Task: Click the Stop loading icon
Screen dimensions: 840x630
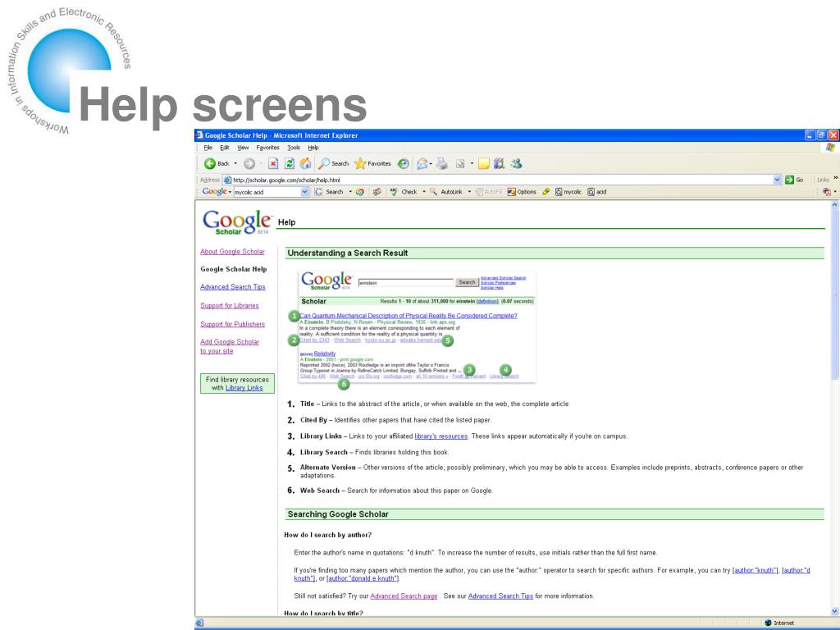Action: tap(273, 163)
